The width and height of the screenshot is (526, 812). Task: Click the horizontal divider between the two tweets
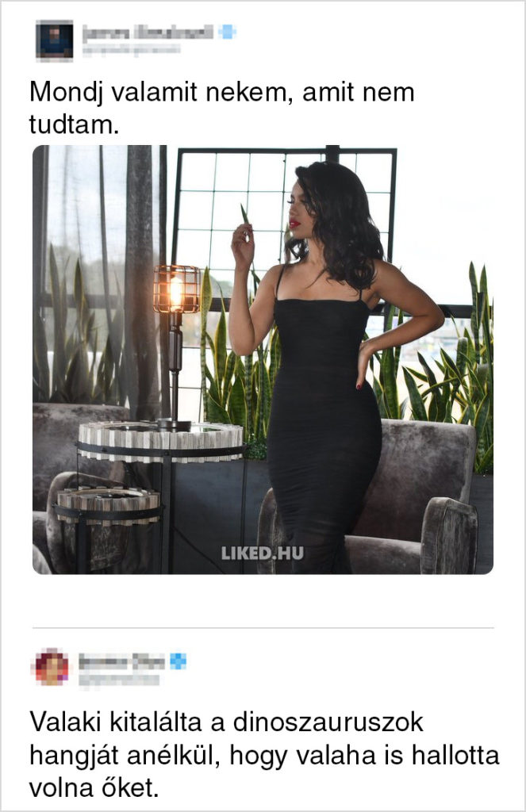pos(263,628)
